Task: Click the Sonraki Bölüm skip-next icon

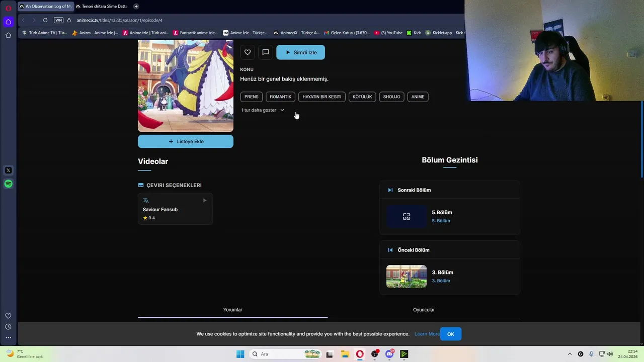Action: coord(390,190)
